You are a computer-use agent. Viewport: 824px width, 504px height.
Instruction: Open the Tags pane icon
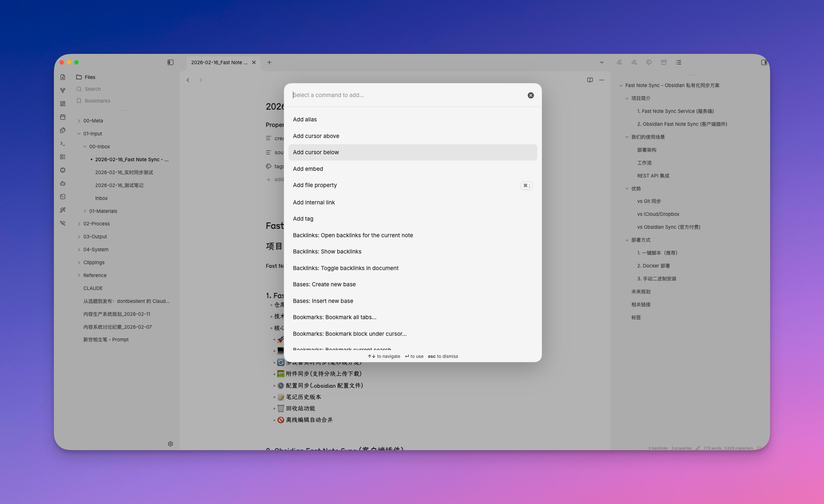tap(649, 62)
